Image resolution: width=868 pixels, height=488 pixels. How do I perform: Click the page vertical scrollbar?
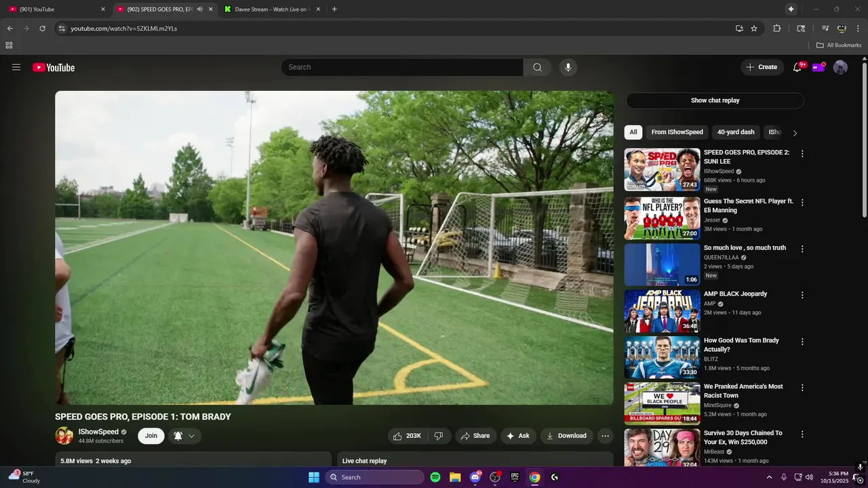pos(864,139)
